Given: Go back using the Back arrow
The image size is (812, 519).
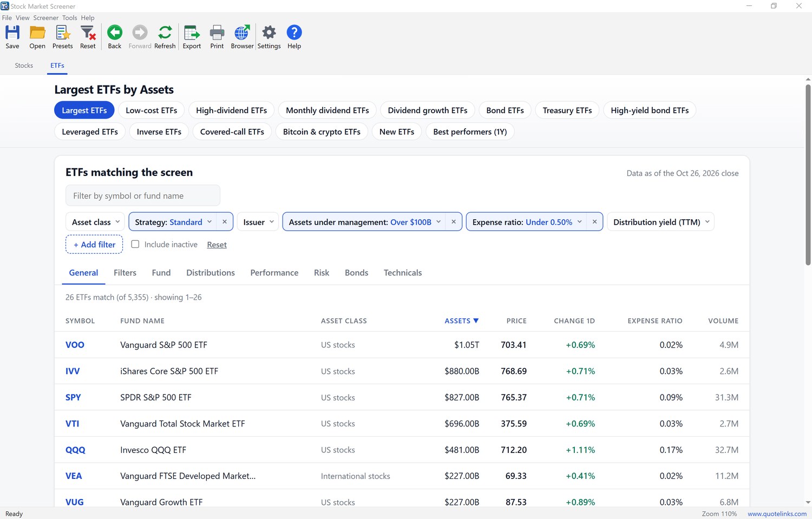Looking at the screenshot, I should (x=115, y=37).
